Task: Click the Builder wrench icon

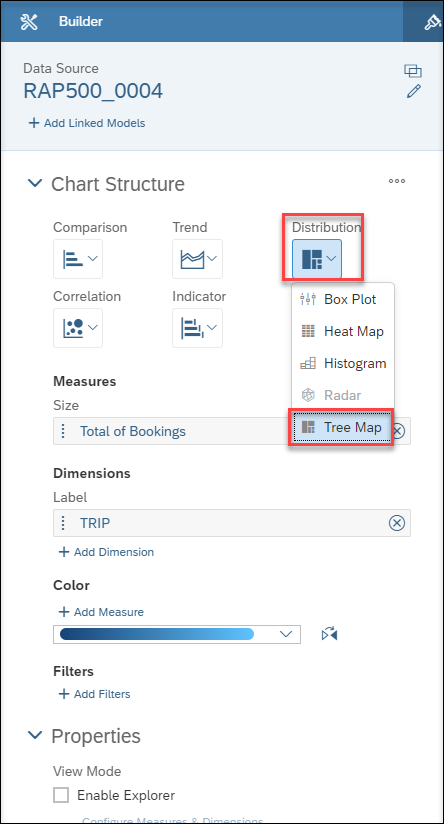Action: click(x=29, y=22)
